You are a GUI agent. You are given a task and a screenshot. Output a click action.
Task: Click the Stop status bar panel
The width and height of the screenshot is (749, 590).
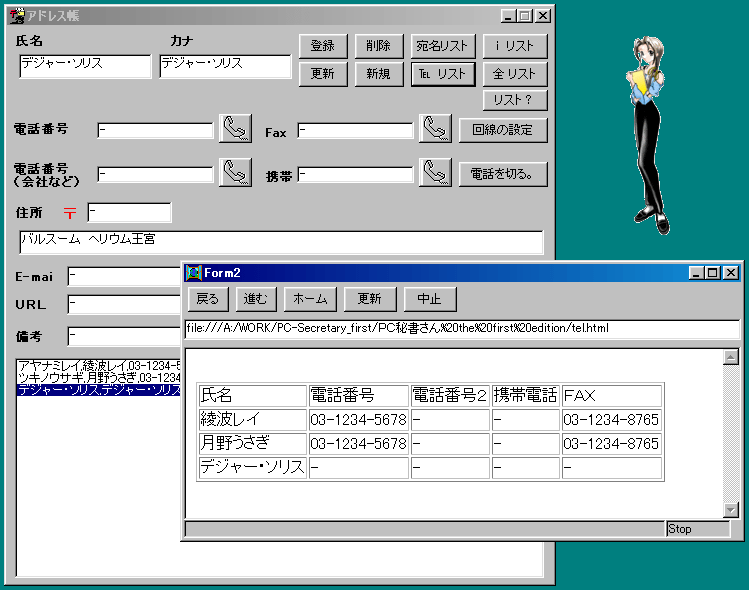(x=698, y=529)
